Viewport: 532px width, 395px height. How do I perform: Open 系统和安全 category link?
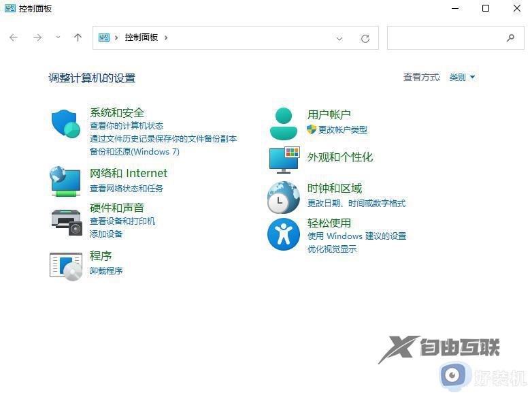coord(117,113)
